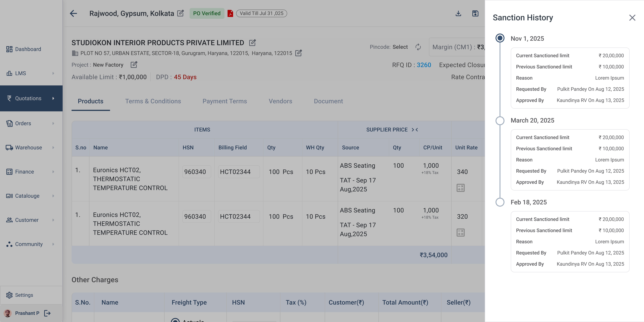Viewport: 644px width, 322px height.
Task: Open calculator icon under unit rate 340
Action: [x=461, y=188]
